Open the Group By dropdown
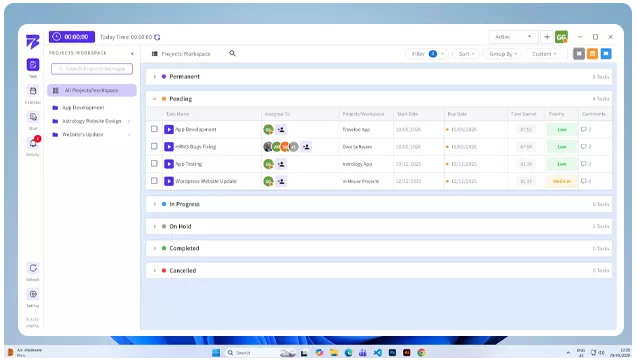The width and height of the screenshot is (636, 360). [x=503, y=54]
